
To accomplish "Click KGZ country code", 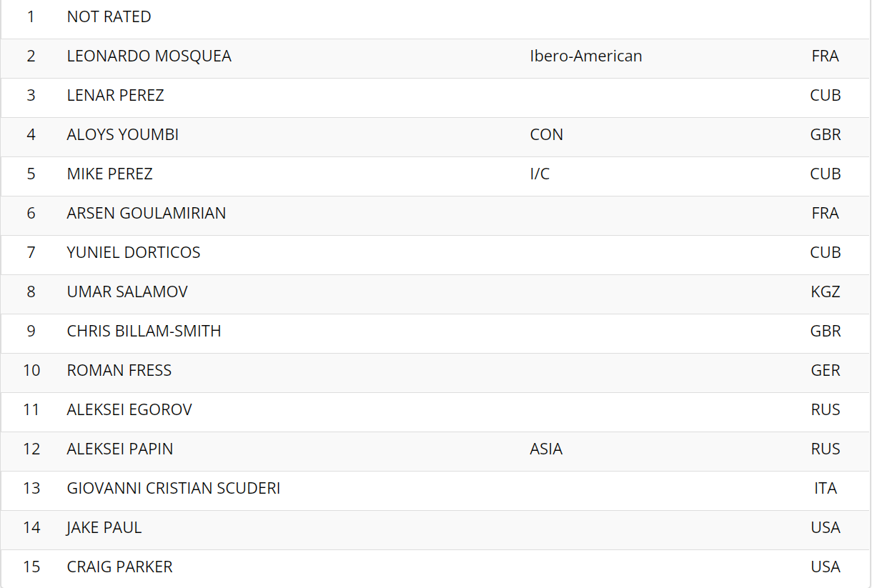I will tap(826, 291).
